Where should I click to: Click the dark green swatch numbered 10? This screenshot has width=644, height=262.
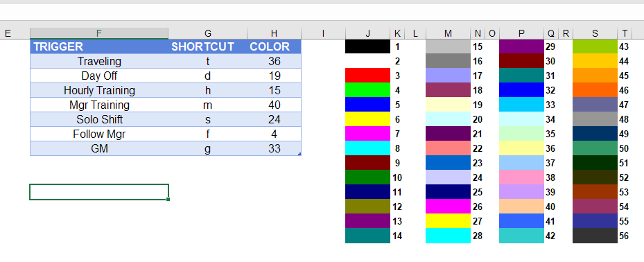coord(367,177)
